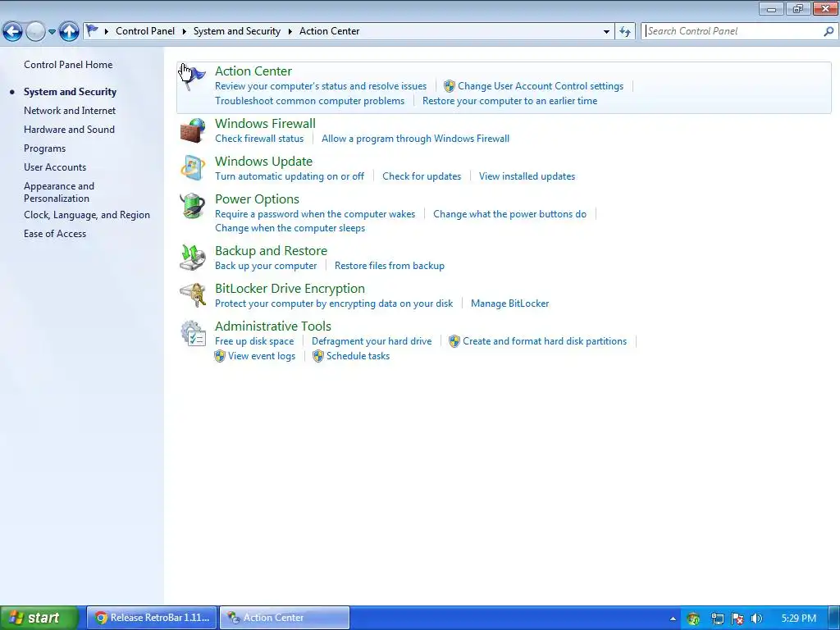The width and height of the screenshot is (840, 630).
Task: Click the network tray icon
Action: [717, 619]
